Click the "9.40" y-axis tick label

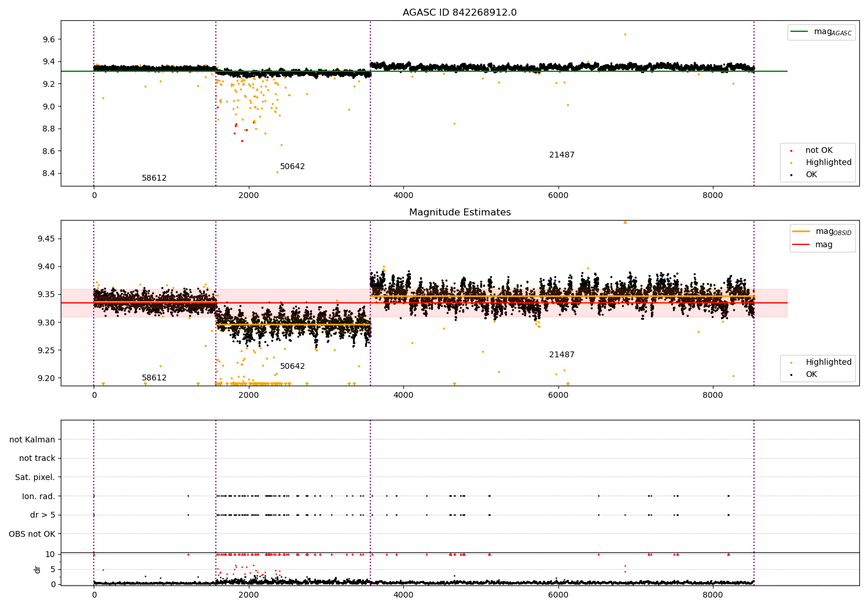[46, 267]
